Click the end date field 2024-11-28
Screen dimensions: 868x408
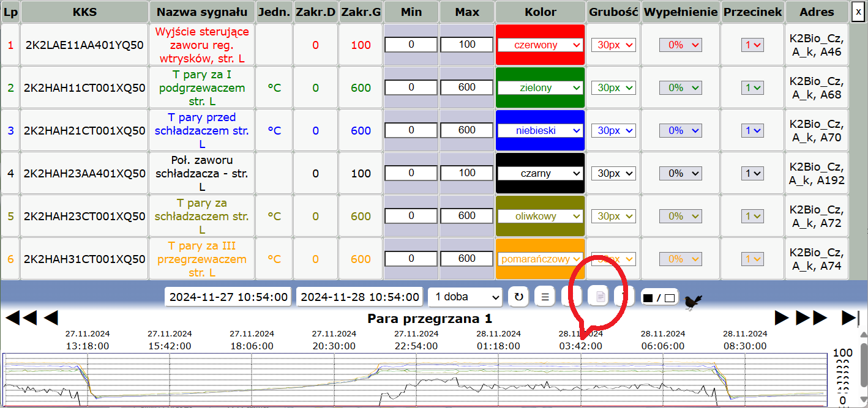(x=360, y=297)
